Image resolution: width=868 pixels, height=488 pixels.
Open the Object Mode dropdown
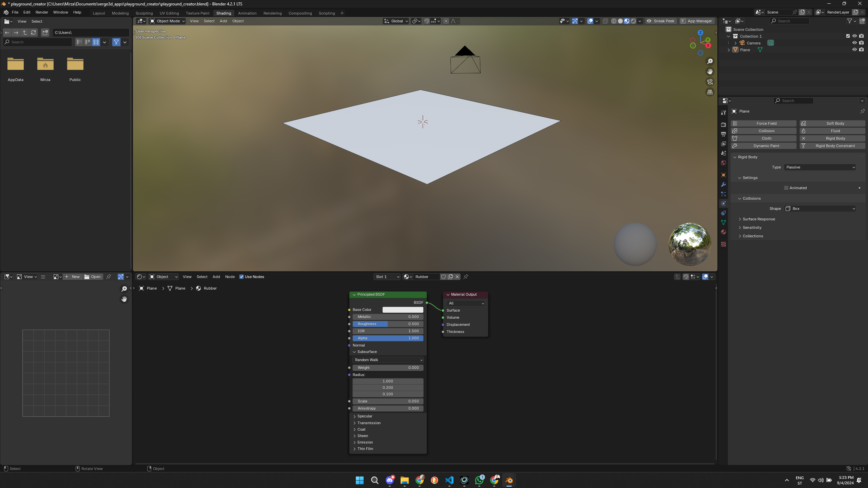168,21
